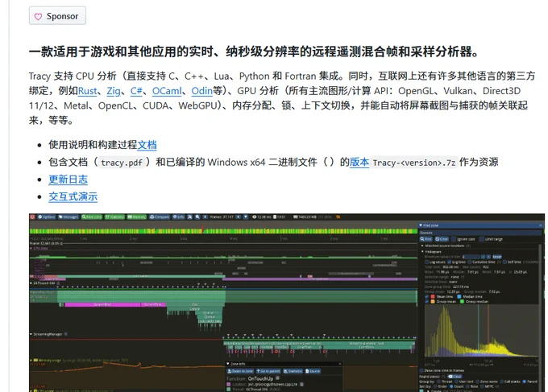Click Find button in Find zone panel

point(426,239)
